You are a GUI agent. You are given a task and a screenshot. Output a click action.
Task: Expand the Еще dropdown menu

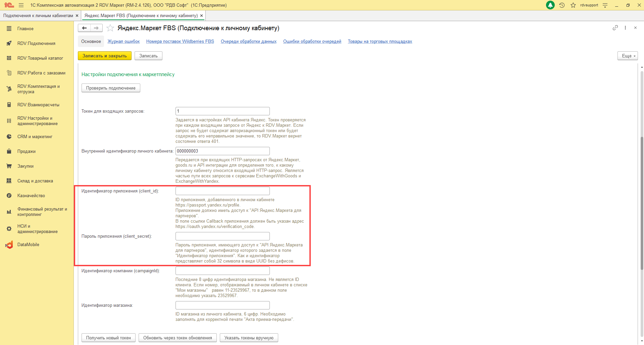628,56
